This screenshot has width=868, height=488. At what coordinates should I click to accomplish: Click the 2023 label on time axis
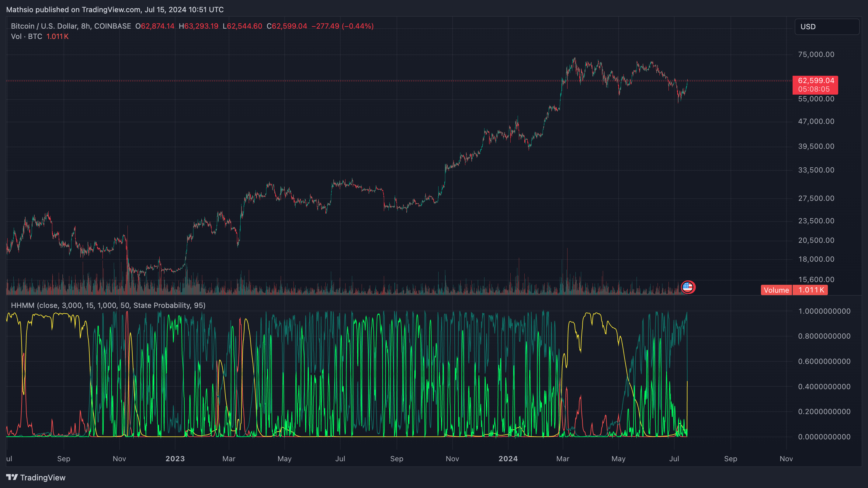pyautogui.click(x=175, y=459)
